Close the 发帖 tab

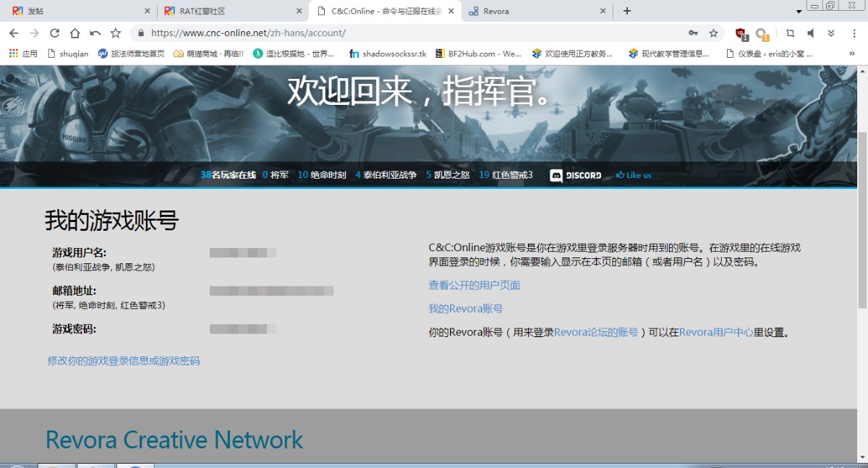148,11
